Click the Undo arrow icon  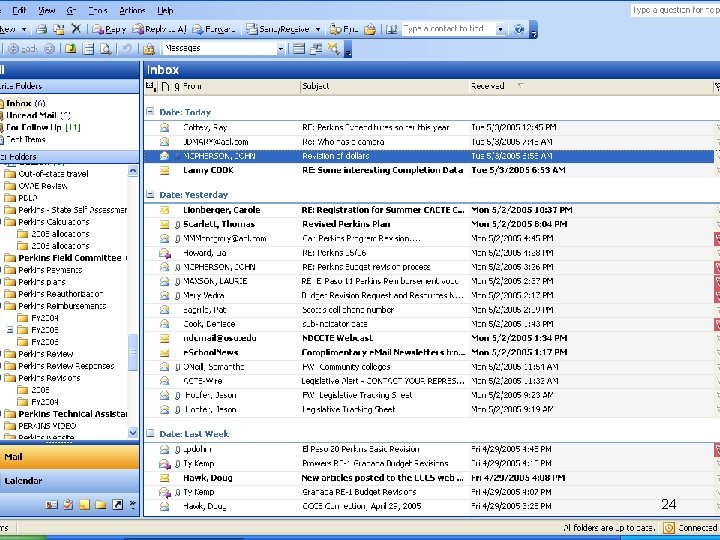tap(127, 49)
